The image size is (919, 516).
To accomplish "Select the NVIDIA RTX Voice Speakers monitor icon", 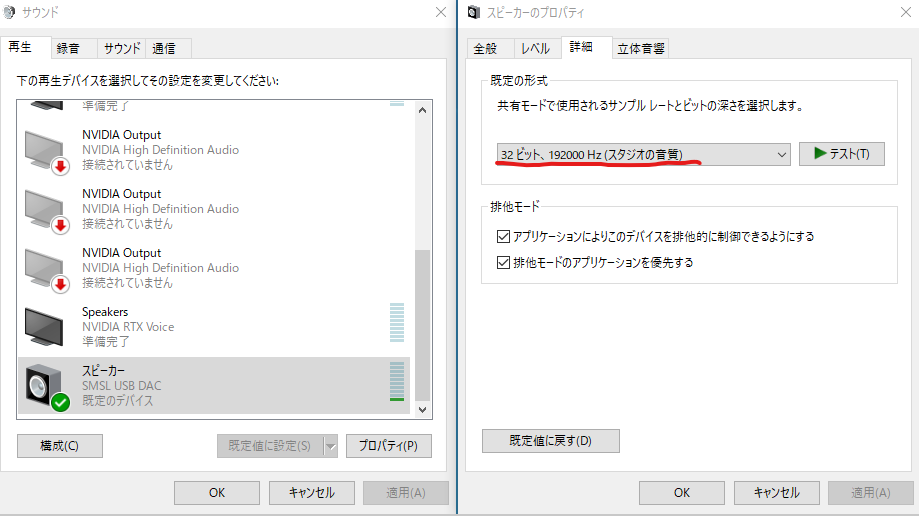I will [x=44, y=327].
